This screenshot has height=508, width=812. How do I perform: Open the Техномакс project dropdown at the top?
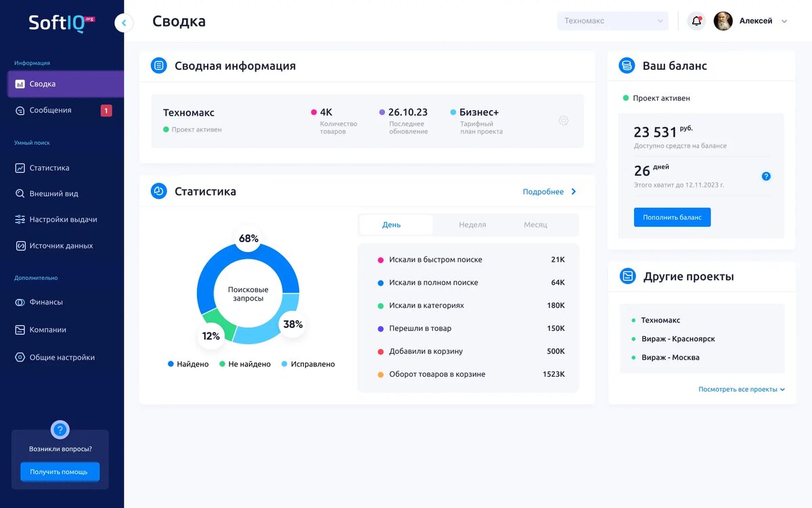click(612, 21)
